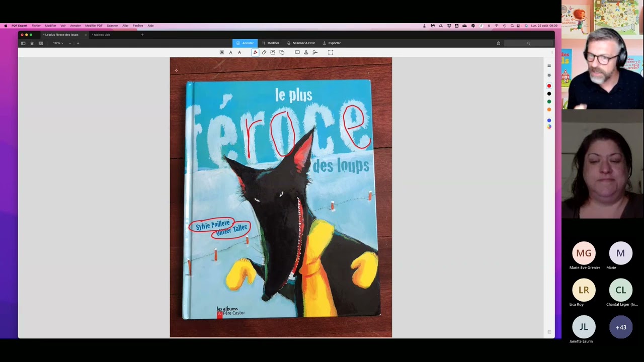Add a comment note

(297, 52)
